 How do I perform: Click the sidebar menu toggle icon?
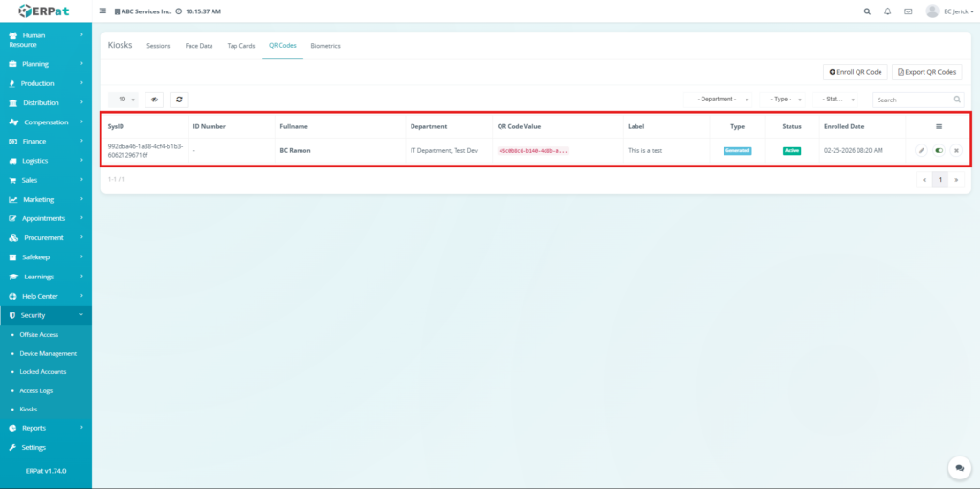(x=103, y=11)
